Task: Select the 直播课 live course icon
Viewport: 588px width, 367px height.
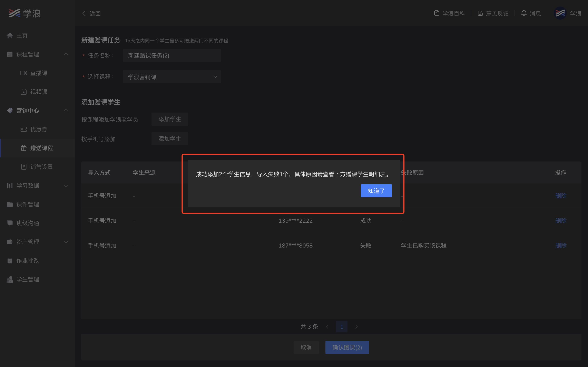Action: [23, 73]
